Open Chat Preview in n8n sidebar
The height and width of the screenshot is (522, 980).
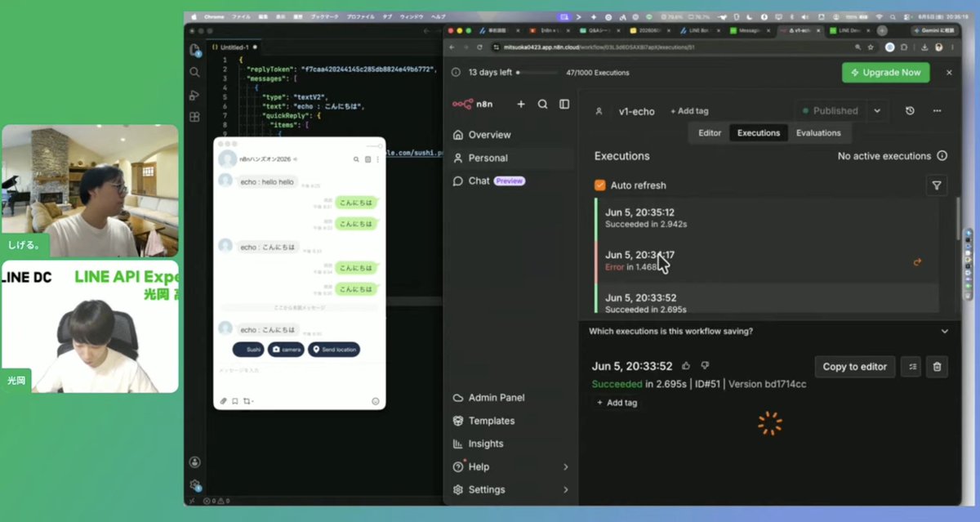click(511, 181)
